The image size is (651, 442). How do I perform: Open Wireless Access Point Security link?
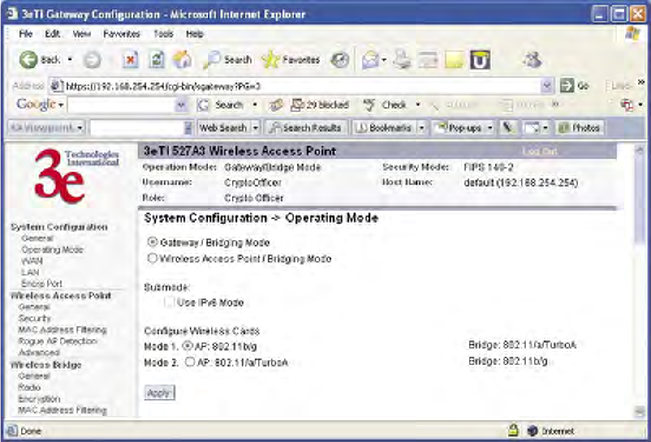click(x=34, y=318)
